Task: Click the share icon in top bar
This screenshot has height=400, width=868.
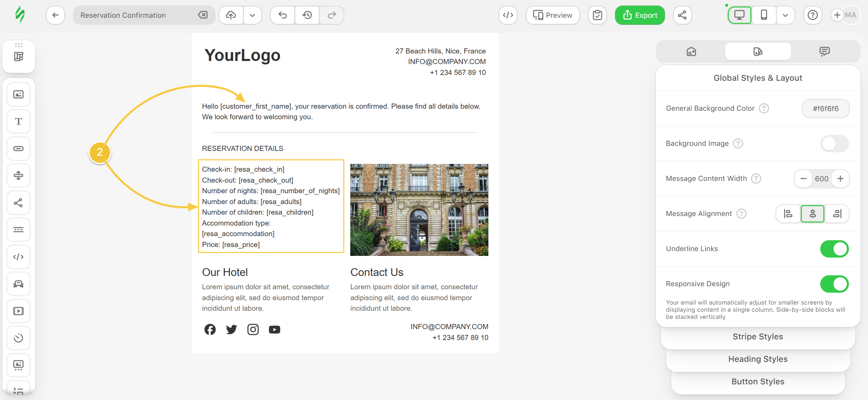Action: (x=682, y=15)
